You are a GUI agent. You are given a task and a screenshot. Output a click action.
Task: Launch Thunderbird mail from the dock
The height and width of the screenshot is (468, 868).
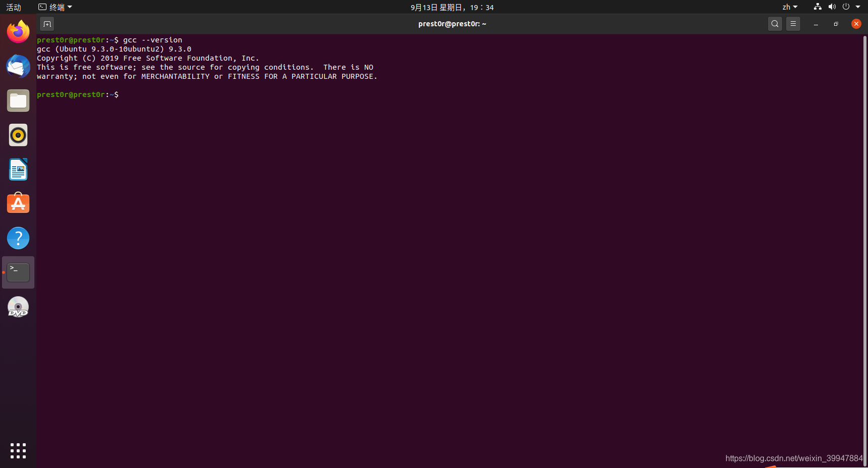[18, 66]
